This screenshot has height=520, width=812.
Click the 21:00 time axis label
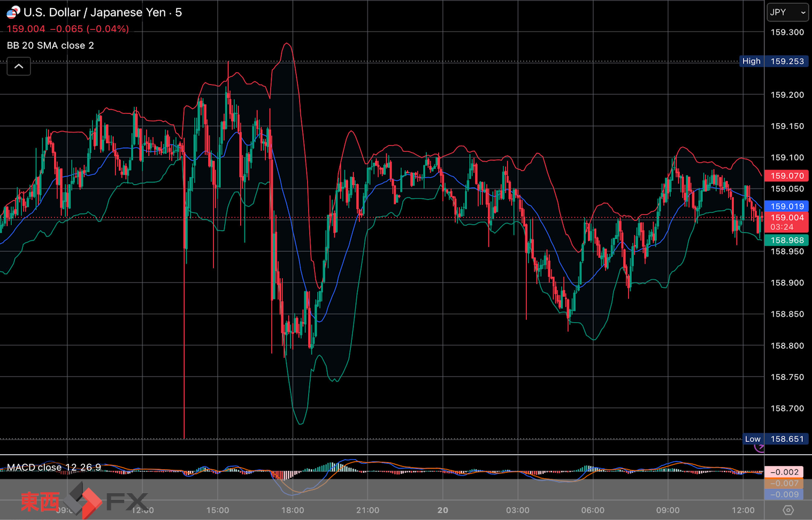click(x=368, y=510)
